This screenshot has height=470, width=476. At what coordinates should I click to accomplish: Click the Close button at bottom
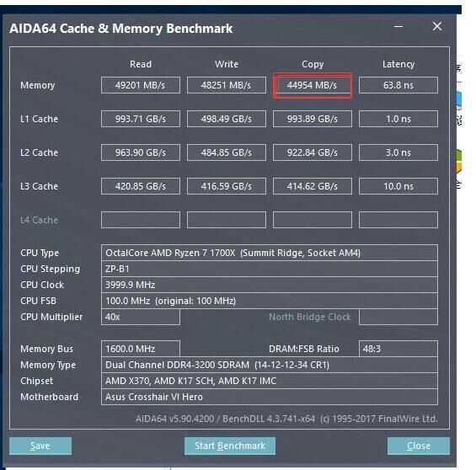click(x=419, y=446)
